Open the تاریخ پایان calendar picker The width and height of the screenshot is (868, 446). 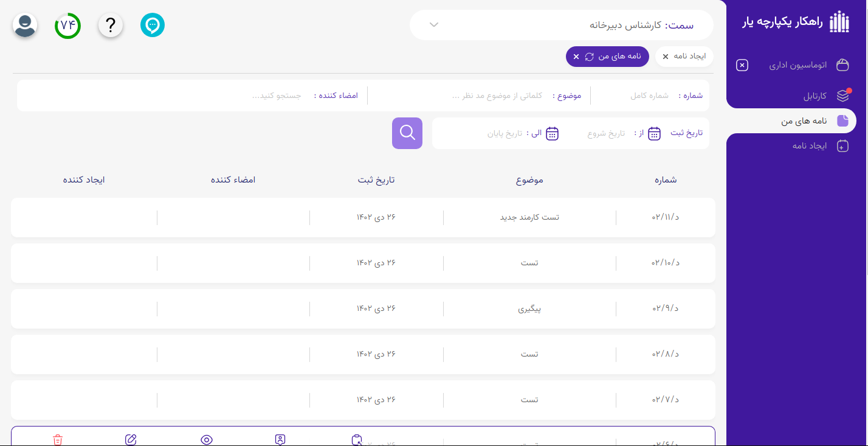pos(553,133)
